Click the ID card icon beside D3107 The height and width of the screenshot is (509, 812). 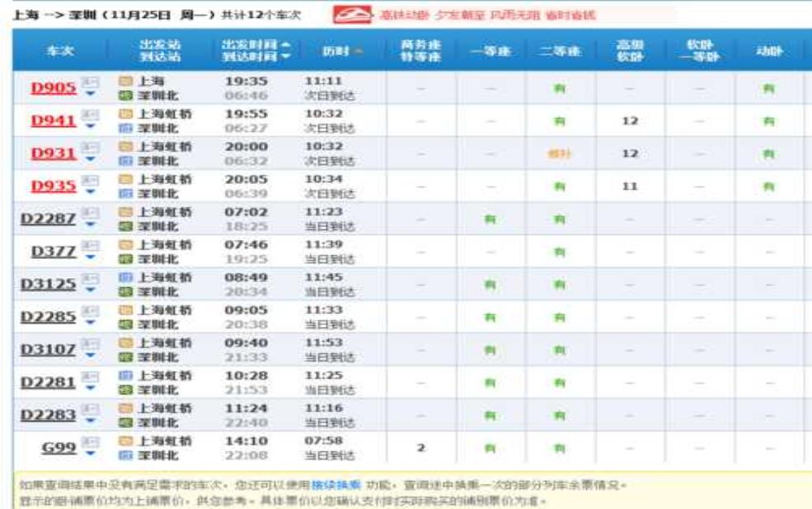pos(91,344)
